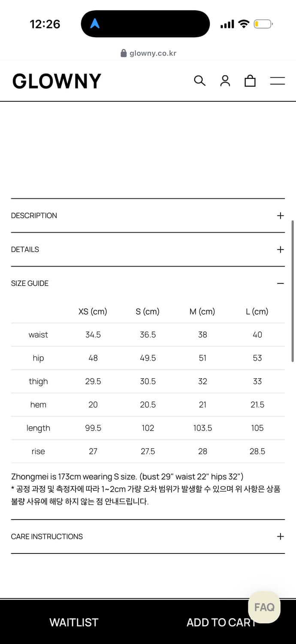Open the shopping bag icon
Screen dimensions: 296x644
(250, 81)
